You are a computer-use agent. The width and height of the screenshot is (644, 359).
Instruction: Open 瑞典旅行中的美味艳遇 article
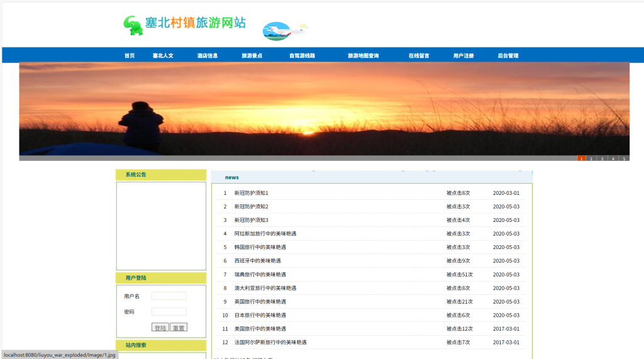[x=260, y=274]
